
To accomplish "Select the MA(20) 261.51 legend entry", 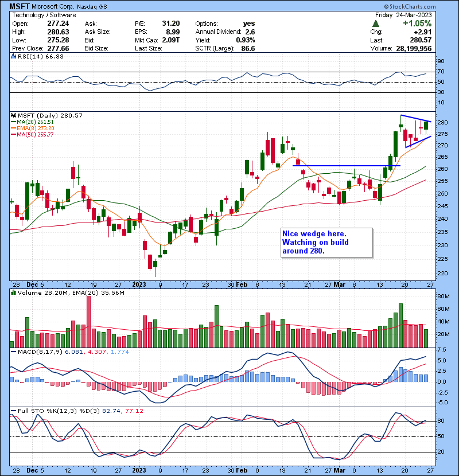I will click(32, 122).
